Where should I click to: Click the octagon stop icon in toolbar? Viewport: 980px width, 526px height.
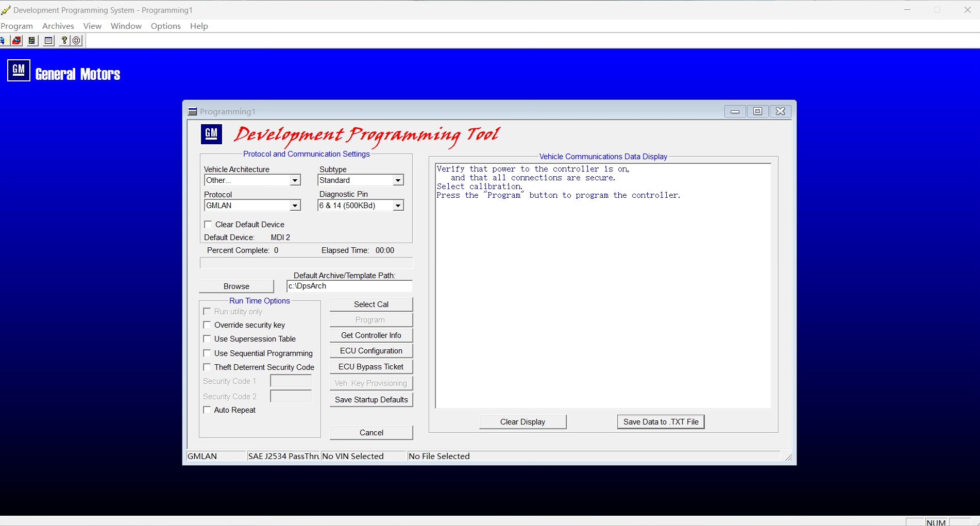pos(77,41)
